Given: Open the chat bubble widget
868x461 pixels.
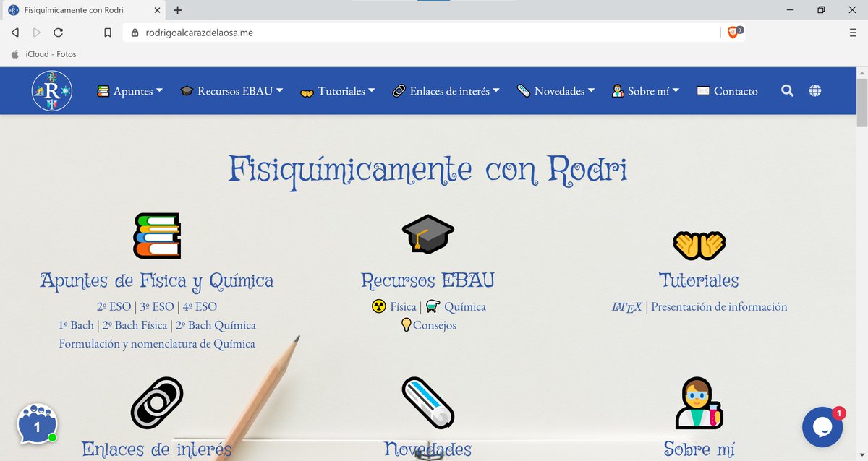Looking at the screenshot, I should click(822, 427).
